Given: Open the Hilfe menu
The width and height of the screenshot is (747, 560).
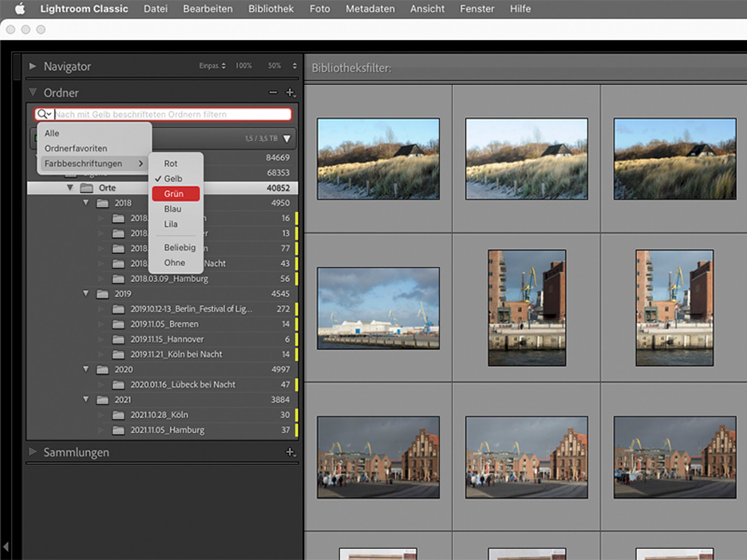Looking at the screenshot, I should click(520, 9).
